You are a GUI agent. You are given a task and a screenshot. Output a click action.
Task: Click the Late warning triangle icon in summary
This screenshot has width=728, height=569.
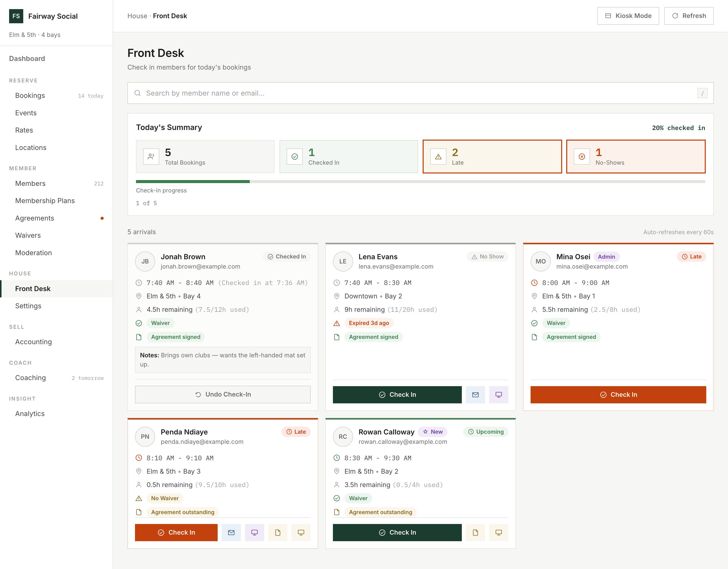[x=438, y=157]
